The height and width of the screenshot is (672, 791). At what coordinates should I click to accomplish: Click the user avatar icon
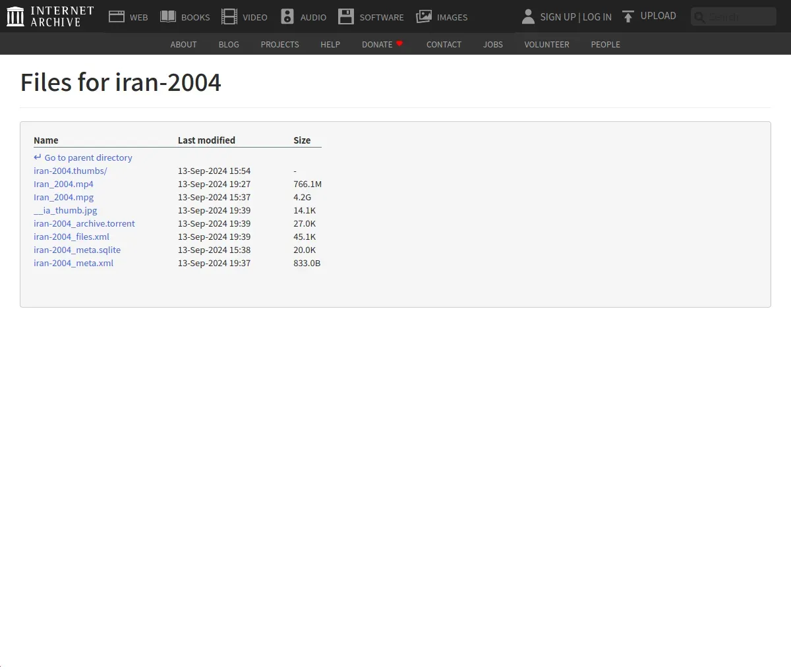[x=528, y=16]
